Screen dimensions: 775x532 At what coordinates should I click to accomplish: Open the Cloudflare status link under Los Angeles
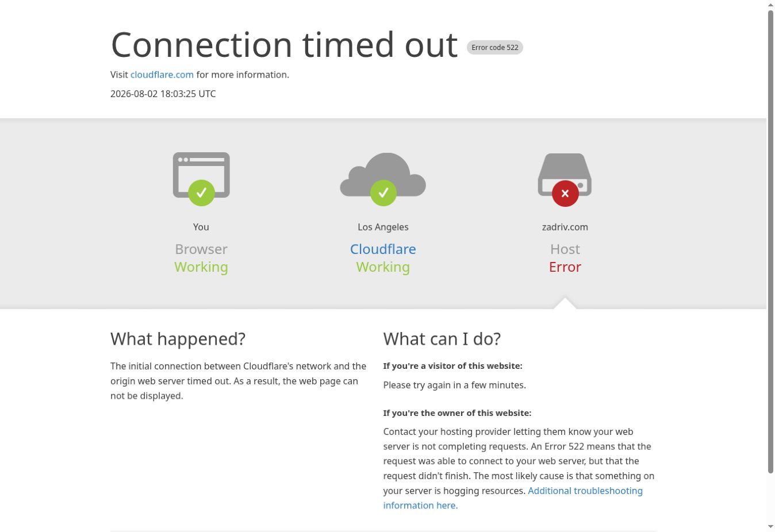pyautogui.click(x=383, y=249)
